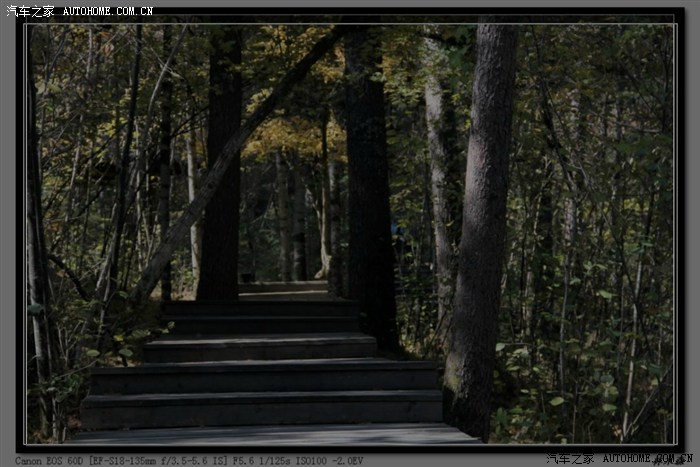
Task: Click the wooden boardwalk at the very bottom
Action: coord(270,435)
